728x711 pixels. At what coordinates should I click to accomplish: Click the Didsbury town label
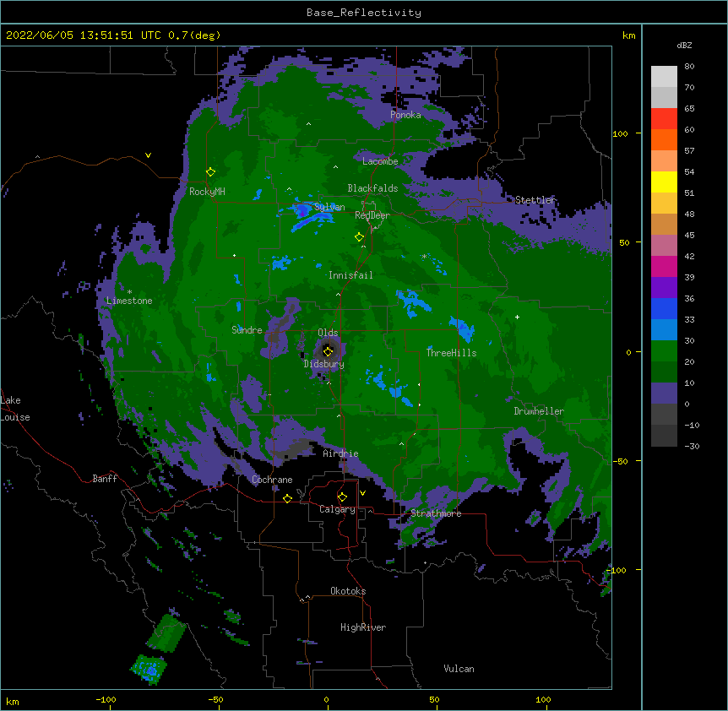point(324,364)
